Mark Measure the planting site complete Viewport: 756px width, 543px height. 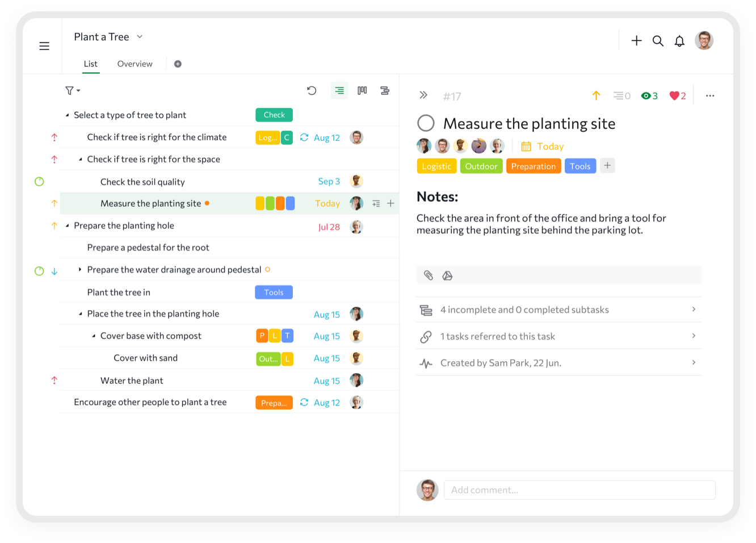426,123
